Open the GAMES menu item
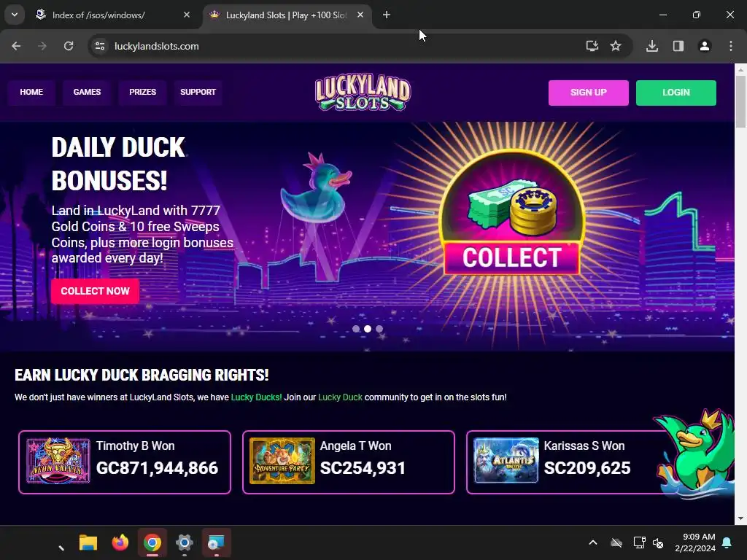 click(88, 92)
